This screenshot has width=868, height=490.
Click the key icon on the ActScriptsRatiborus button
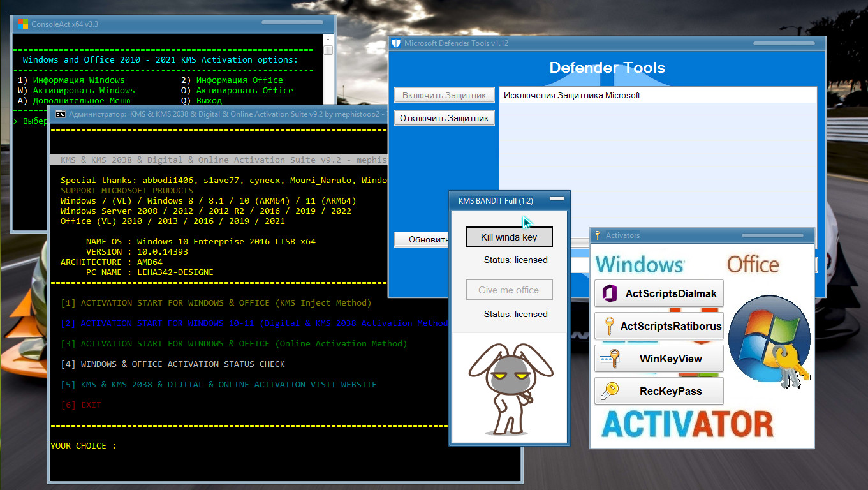(609, 326)
